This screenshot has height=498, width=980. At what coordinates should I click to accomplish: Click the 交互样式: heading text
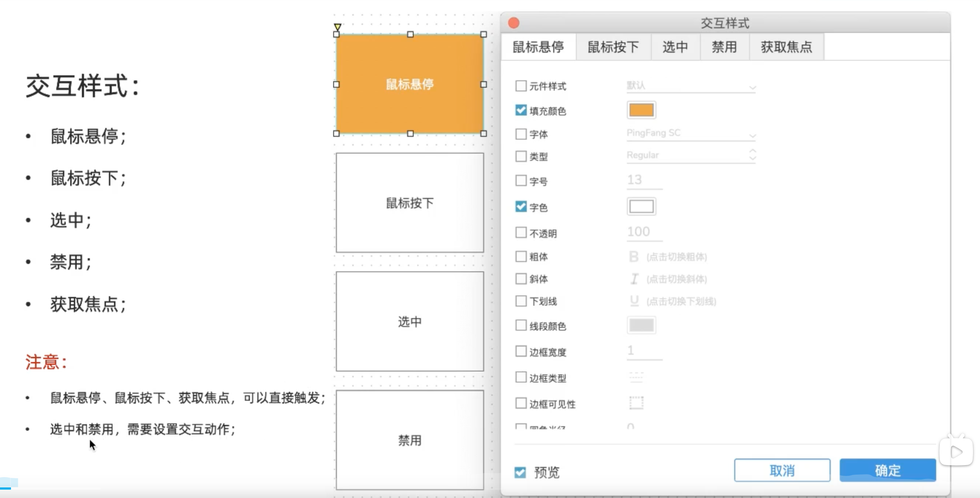(x=83, y=86)
